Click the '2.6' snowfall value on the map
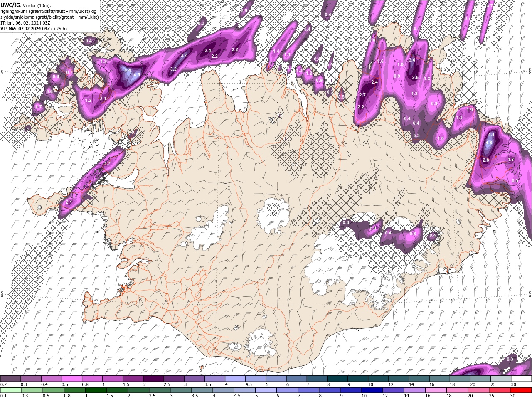The image size is (532, 399). pyautogui.click(x=415, y=77)
